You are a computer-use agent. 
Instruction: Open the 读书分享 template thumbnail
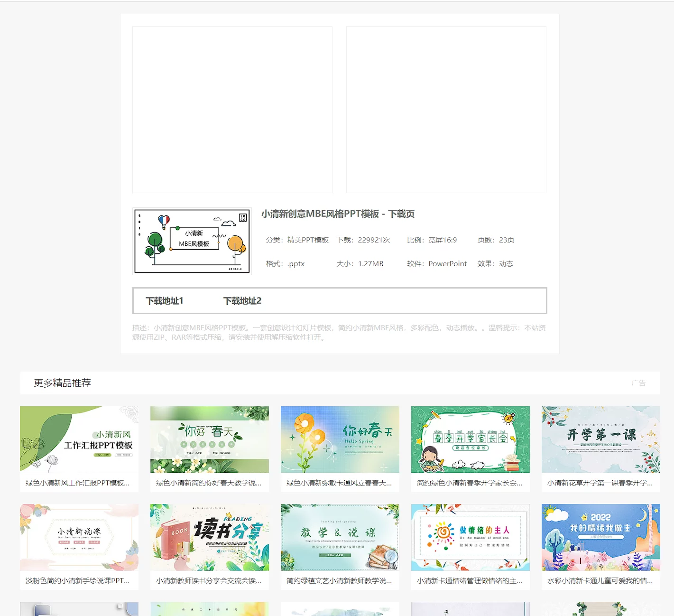[x=209, y=537]
